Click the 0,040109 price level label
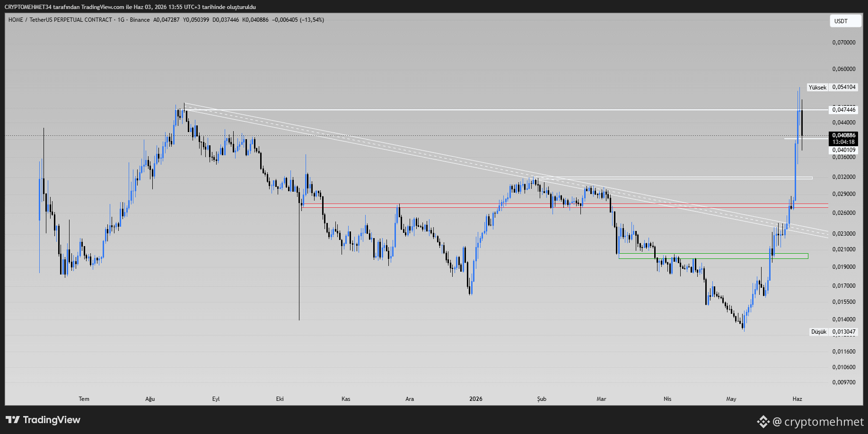 click(x=844, y=150)
